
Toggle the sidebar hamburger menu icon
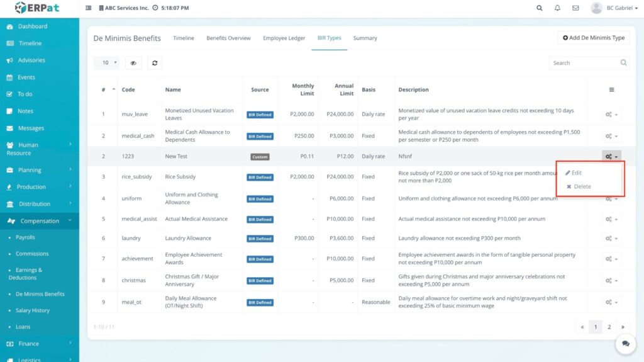pos(88,8)
